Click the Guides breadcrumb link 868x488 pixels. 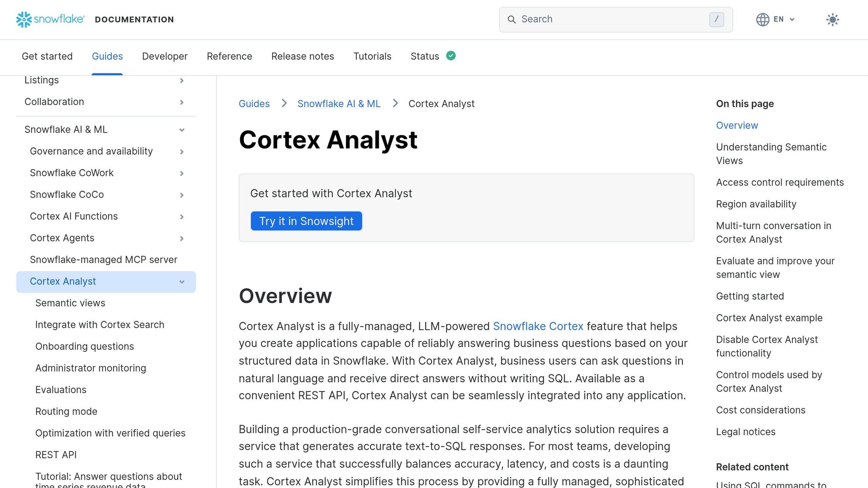254,104
